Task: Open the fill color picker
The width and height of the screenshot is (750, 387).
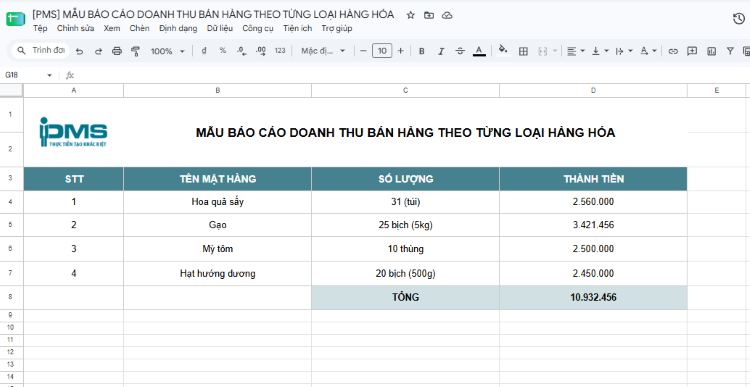Action: [503, 50]
